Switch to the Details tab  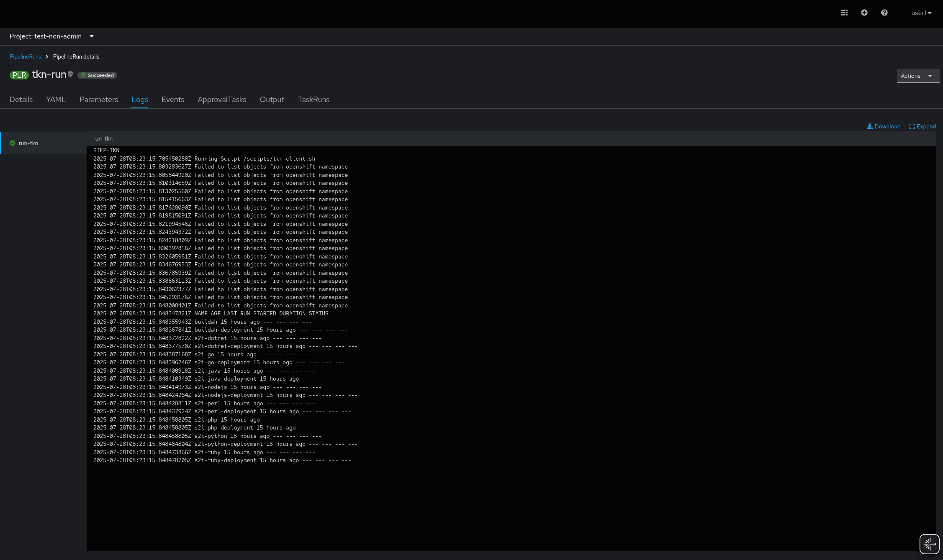(x=21, y=100)
